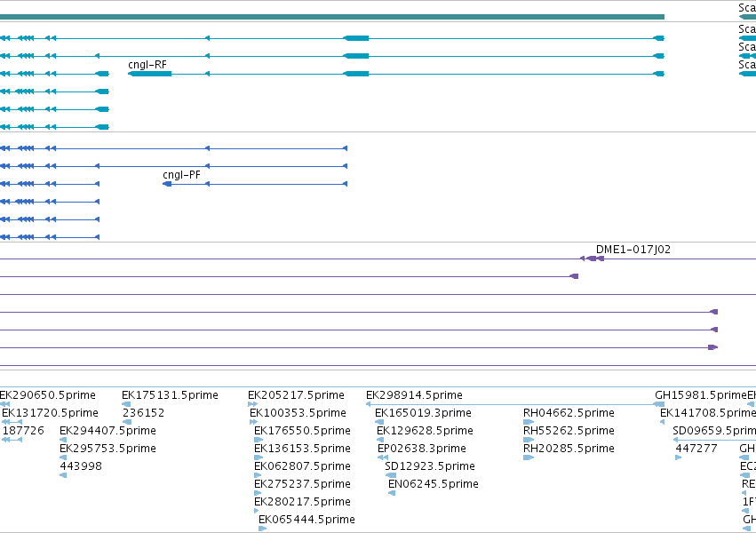
Task: Select RH20285.5prime label
Action: point(569,449)
